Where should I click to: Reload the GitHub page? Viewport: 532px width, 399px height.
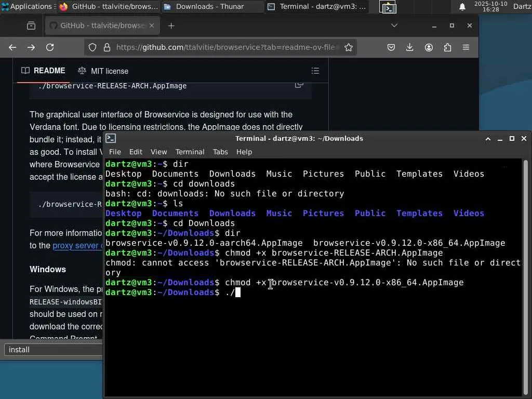[x=50, y=47]
